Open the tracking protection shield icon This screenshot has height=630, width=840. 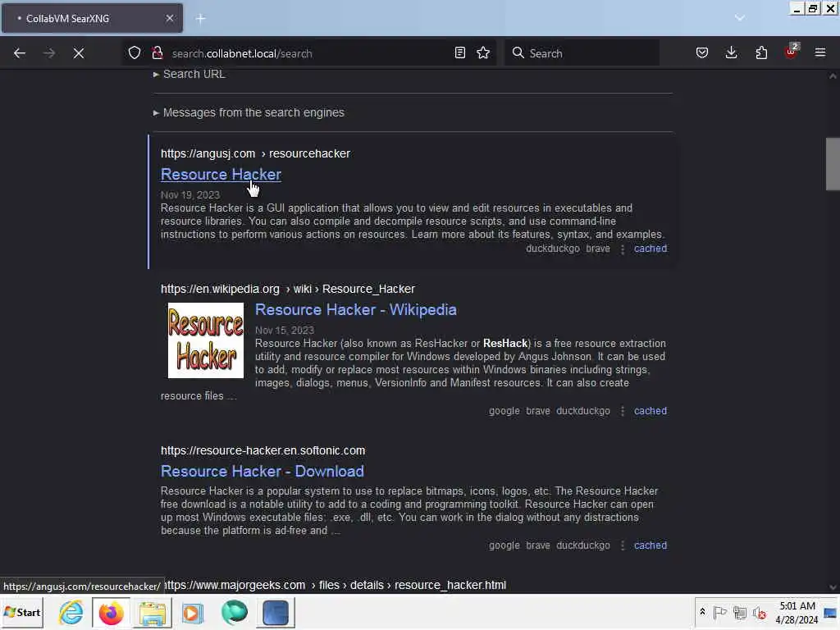(x=135, y=53)
